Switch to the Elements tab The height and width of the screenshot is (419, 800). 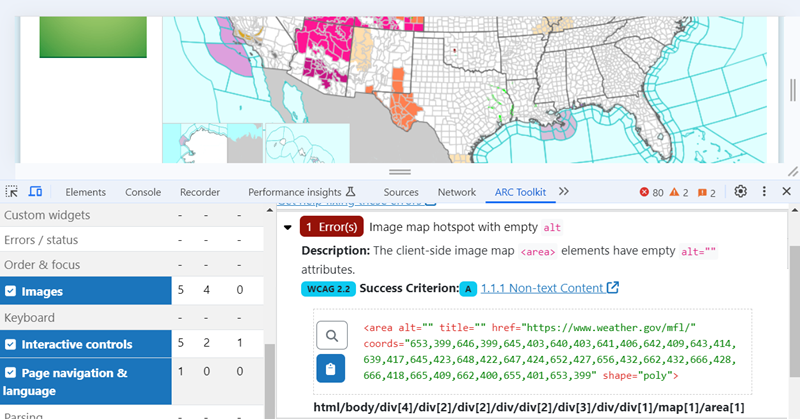point(85,192)
